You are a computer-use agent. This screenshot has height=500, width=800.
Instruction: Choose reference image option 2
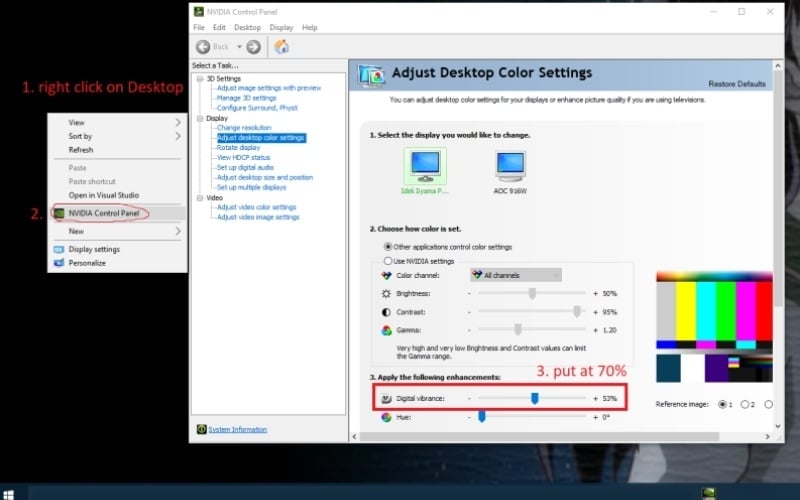tap(745, 404)
